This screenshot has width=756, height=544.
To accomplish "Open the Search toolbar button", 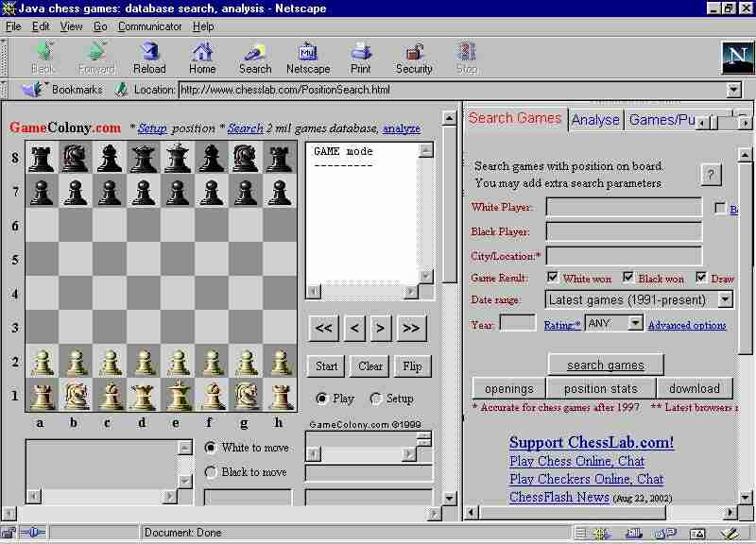I will tap(255, 58).
